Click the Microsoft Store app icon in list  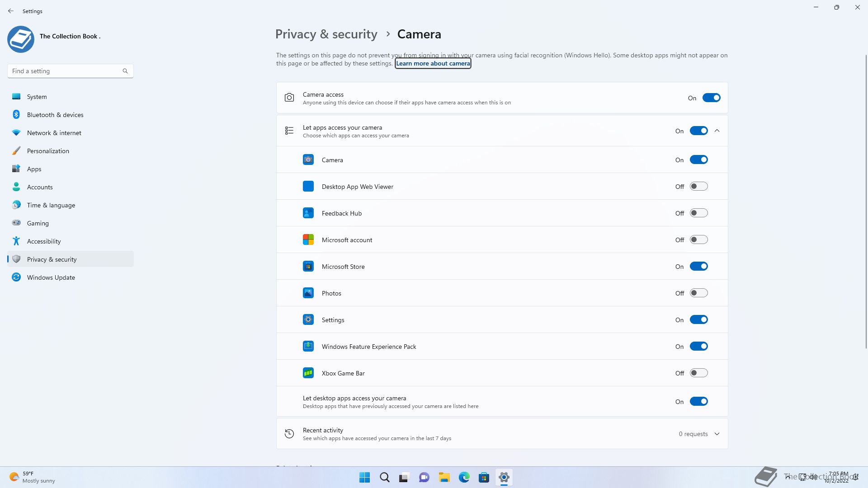pos(308,266)
